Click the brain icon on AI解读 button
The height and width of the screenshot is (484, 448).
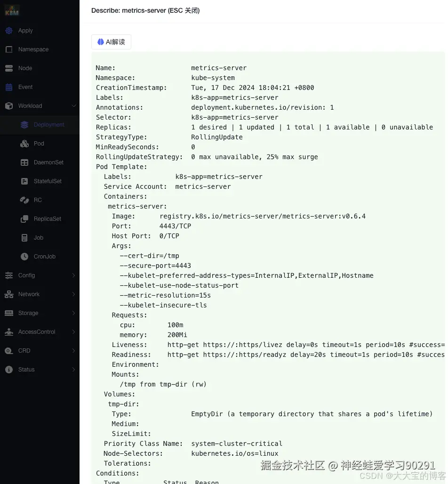tap(101, 42)
